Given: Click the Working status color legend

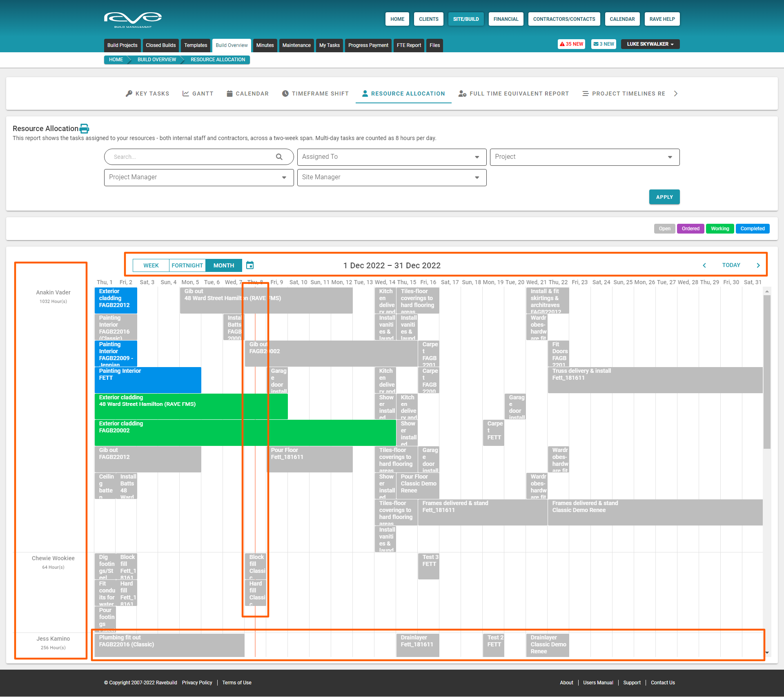Looking at the screenshot, I should click(x=719, y=229).
